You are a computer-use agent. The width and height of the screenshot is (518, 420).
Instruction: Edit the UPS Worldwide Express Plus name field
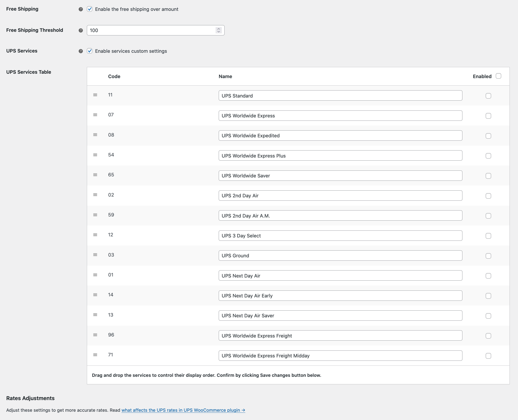click(x=340, y=156)
